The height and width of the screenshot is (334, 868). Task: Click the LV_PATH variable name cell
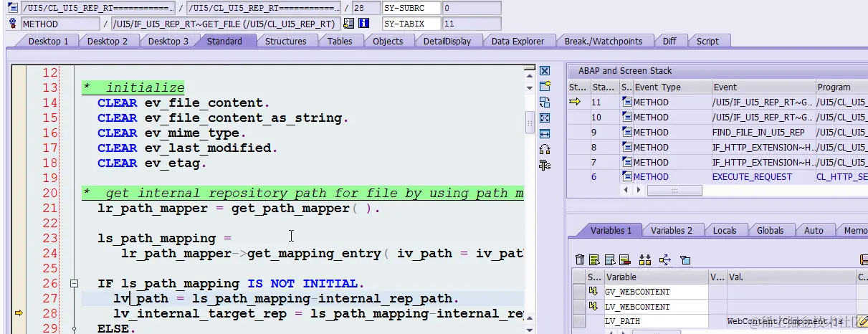[656, 322]
